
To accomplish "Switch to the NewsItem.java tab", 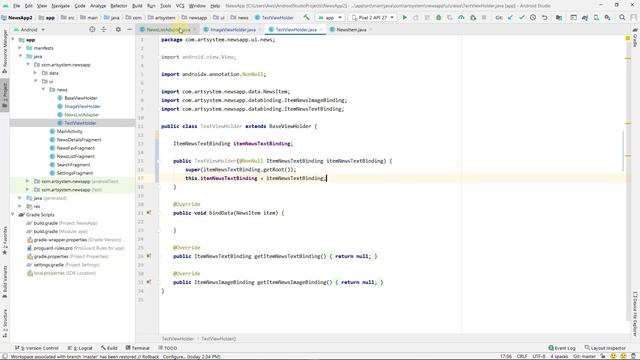I will click(x=351, y=29).
